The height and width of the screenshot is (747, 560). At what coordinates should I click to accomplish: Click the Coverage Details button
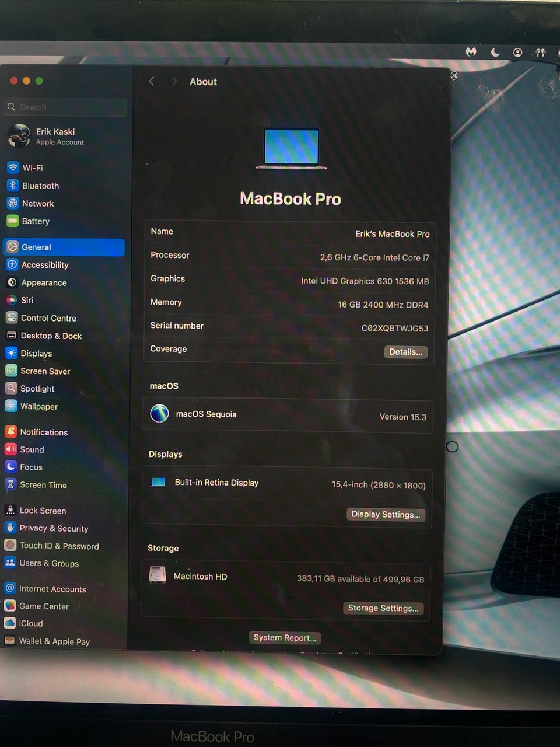click(x=406, y=352)
